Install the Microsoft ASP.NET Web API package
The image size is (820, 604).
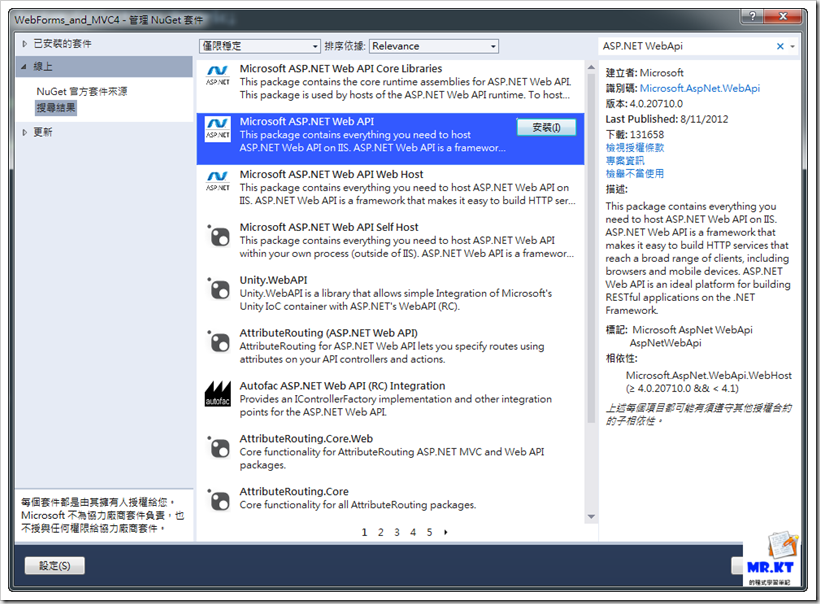546,128
